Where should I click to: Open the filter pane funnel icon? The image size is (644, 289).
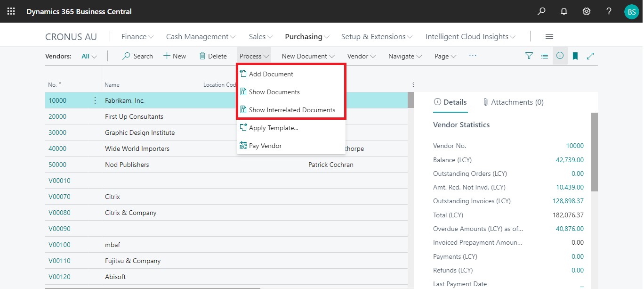point(529,56)
